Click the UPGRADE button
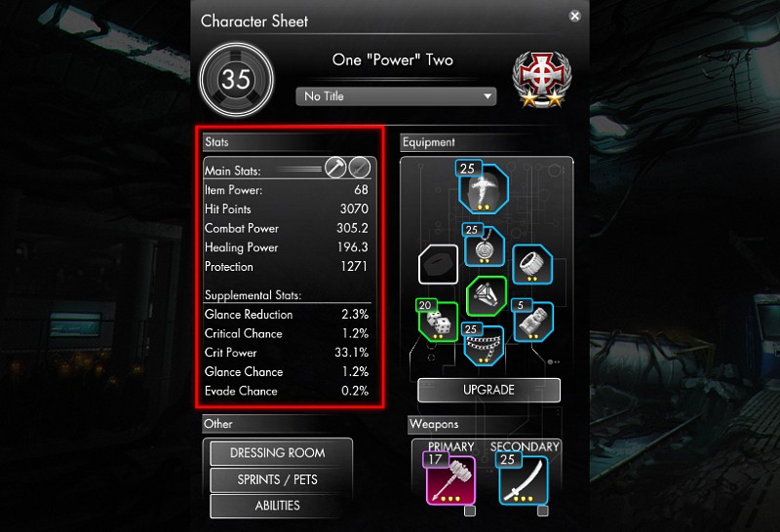 pos(489,390)
